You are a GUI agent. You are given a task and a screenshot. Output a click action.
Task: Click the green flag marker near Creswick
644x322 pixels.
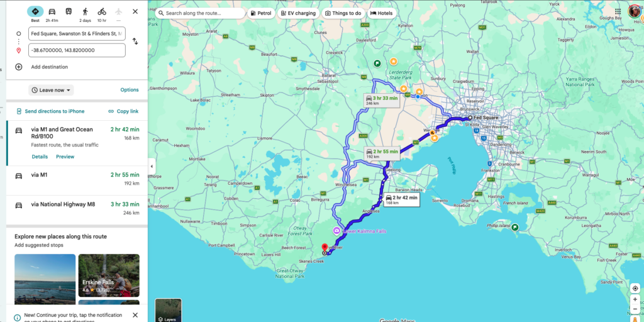[377, 64]
